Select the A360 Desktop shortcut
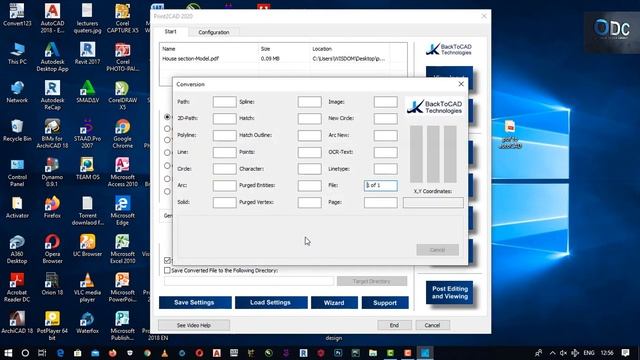This screenshot has width=640, height=360. 17,248
